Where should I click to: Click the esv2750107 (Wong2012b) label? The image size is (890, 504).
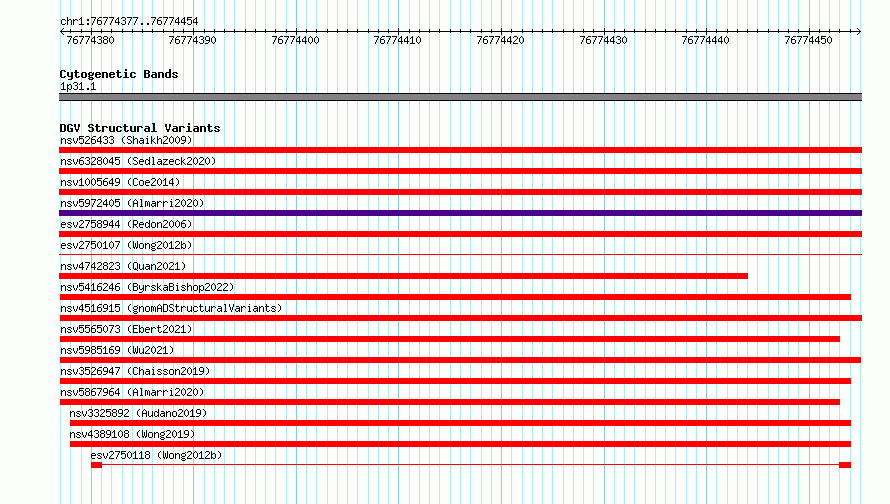[x=126, y=245]
